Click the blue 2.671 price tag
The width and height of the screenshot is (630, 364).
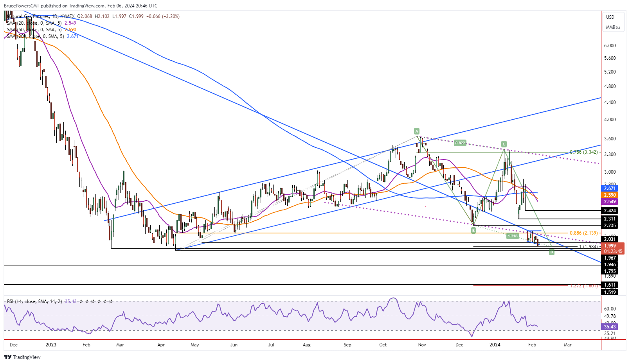tap(610, 188)
